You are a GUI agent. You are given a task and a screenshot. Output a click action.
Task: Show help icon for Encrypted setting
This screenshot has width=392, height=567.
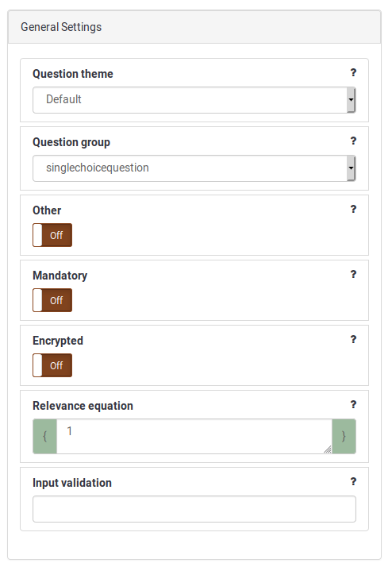pos(353,340)
